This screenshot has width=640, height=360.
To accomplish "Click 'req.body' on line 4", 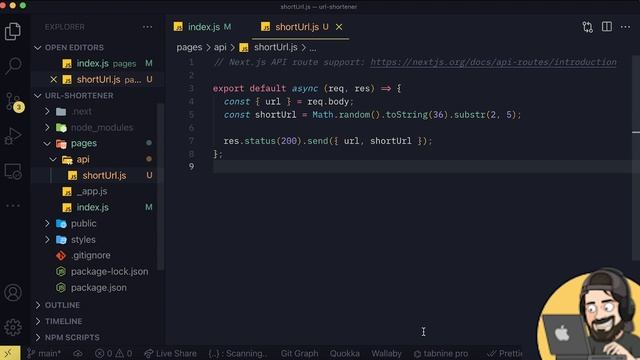I will (328, 102).
